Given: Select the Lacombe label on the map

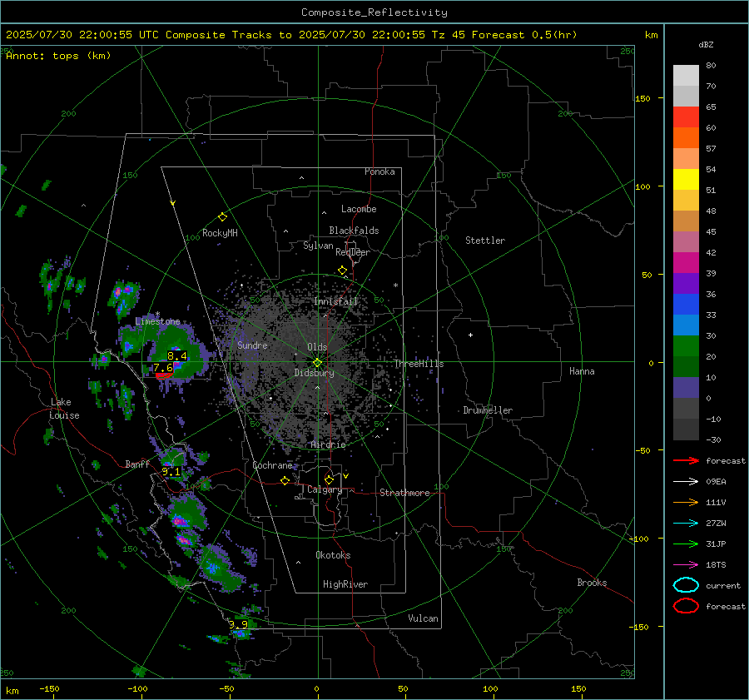Looking at the screenshot, I should coord(359,209).
